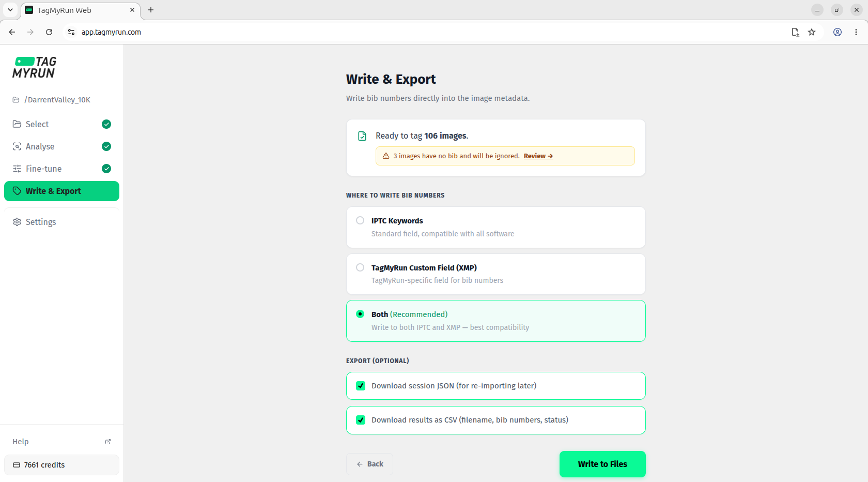868x482 pixels.
Task: Click 'EXPORT (OPTIONAL)' section label
Action: 378,361
